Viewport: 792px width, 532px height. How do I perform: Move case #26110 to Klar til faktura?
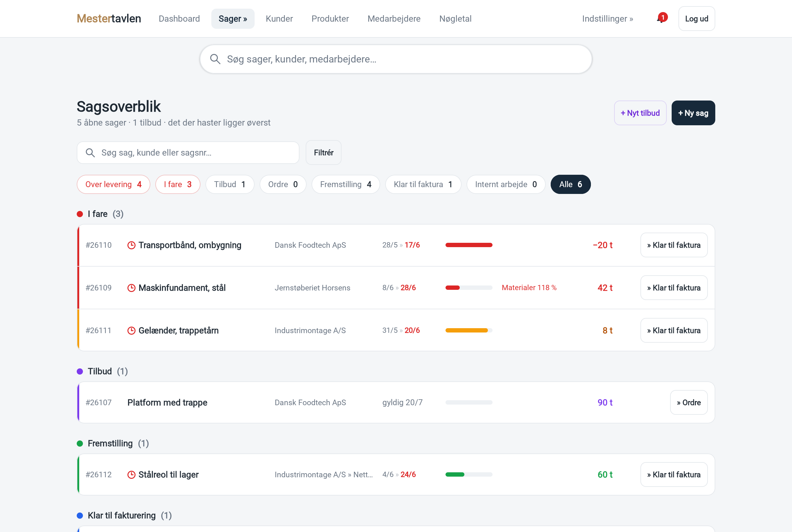click(674, 245)
